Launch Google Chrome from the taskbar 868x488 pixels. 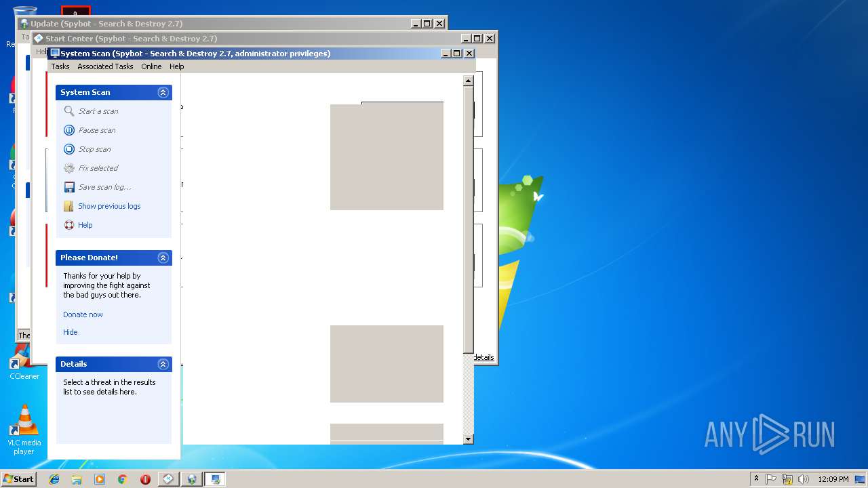point(123,479)
